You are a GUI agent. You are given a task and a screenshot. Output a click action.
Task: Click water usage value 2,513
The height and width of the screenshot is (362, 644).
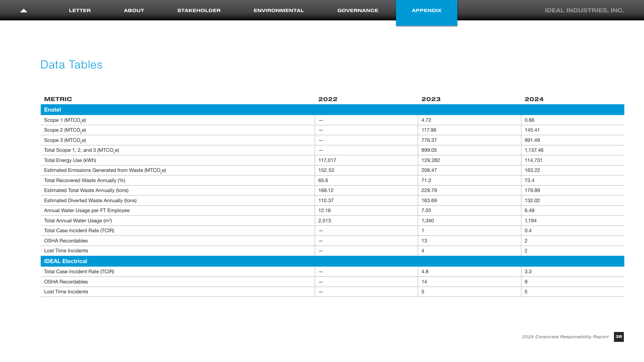coord(324,221)
